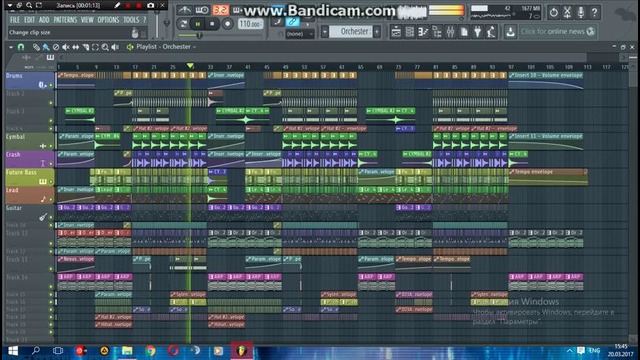Click the one-click audio recording microphone icon
Image resolution: width=640 pixels, height=360 pixels.
point(581,12)
